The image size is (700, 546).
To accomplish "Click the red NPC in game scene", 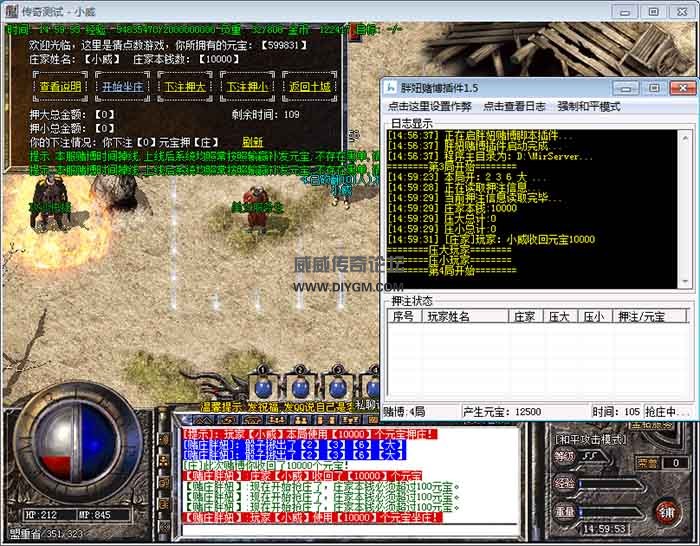I will coord(257,208).
